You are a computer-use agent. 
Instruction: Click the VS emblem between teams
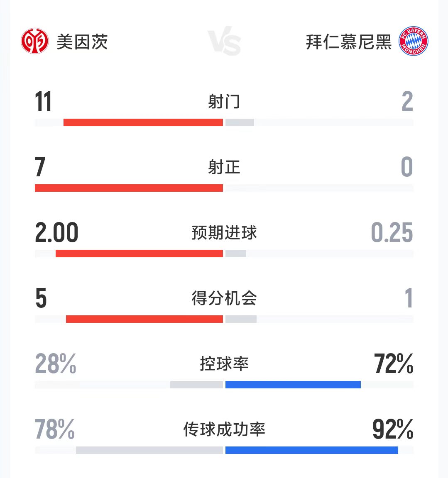click(x=224, y=42)
